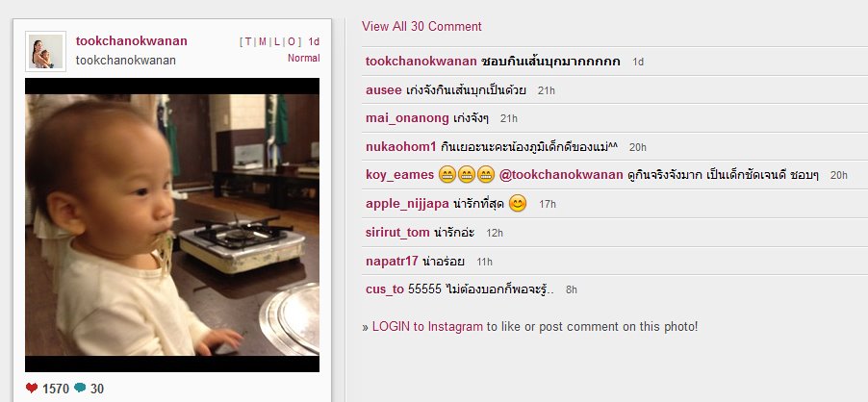
Task: Open ausee commenter profile
Action: pyautogui.click(x=384, y=89)
